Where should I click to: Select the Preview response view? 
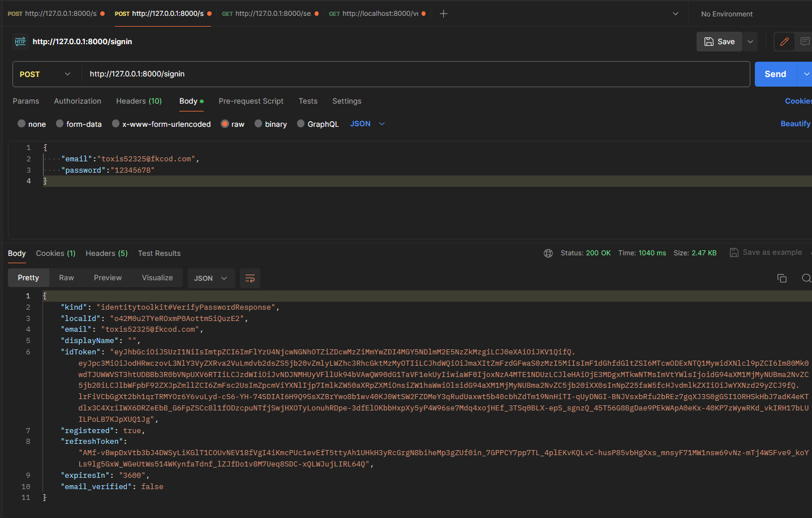tap(108, 278)
